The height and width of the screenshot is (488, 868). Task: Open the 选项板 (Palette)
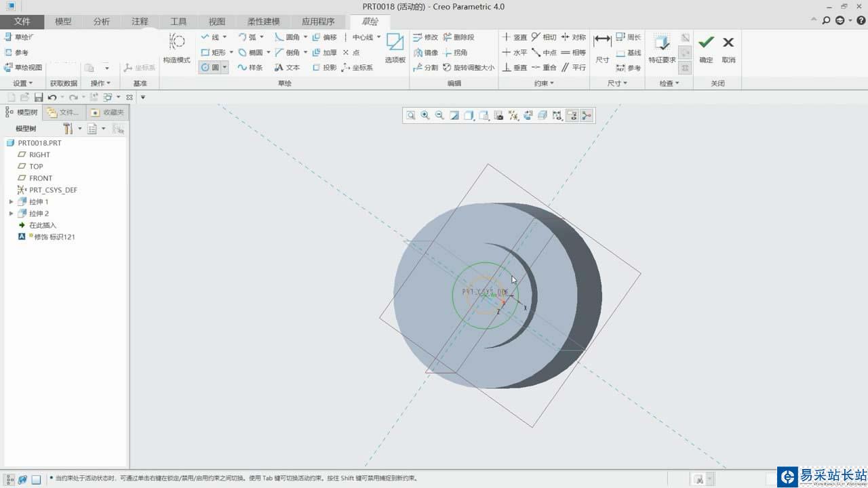coord(395,47)
